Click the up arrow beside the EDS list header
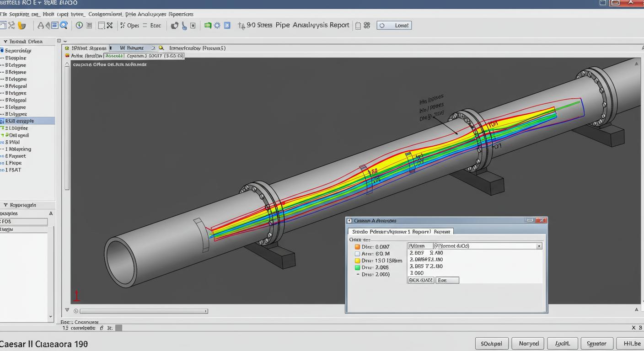Screen dimensions: 644x351 click(51, 213)
